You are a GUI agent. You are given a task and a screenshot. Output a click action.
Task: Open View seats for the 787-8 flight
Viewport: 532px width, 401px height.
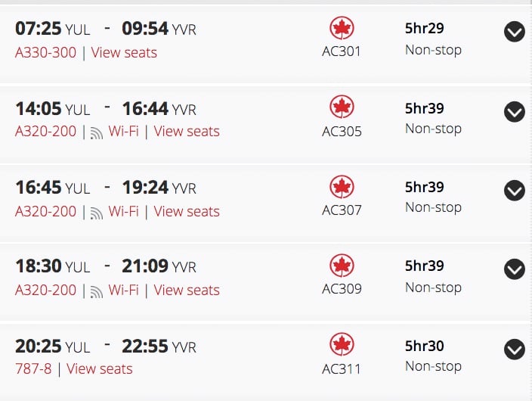pyautogui.click(x=100, y=368)
